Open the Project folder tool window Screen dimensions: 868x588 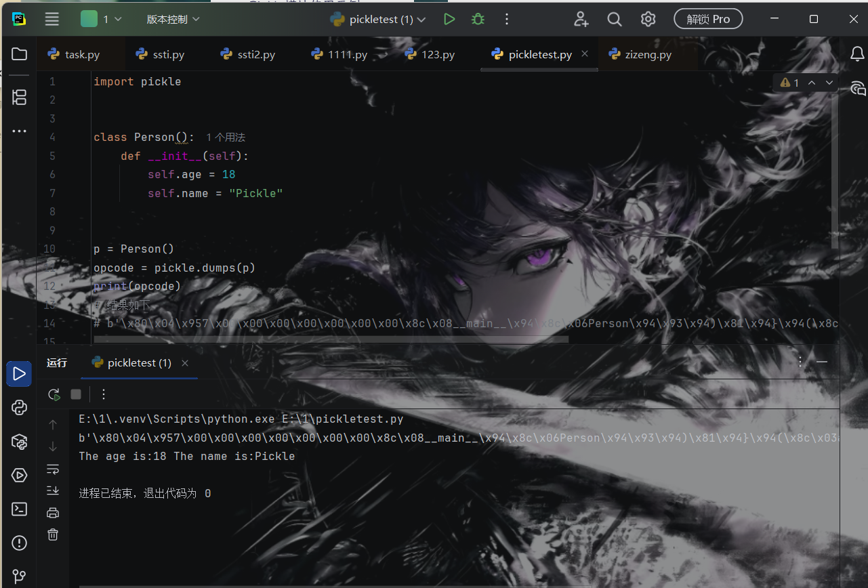point(19,54)
